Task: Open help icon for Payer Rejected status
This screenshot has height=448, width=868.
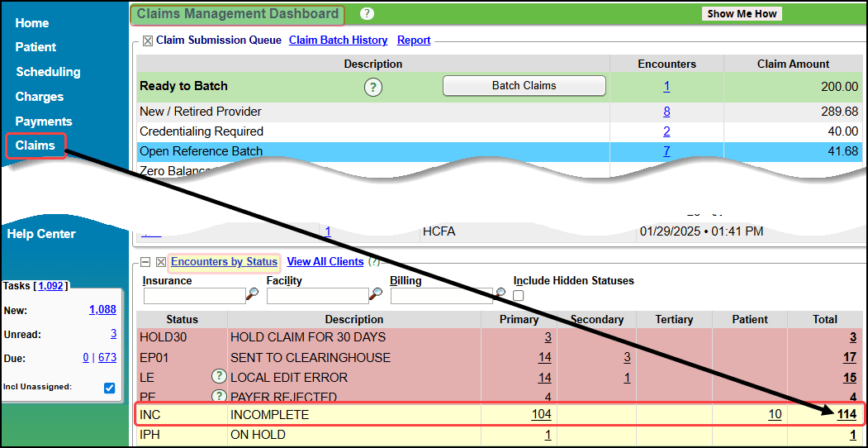Action: click(219, 396)
